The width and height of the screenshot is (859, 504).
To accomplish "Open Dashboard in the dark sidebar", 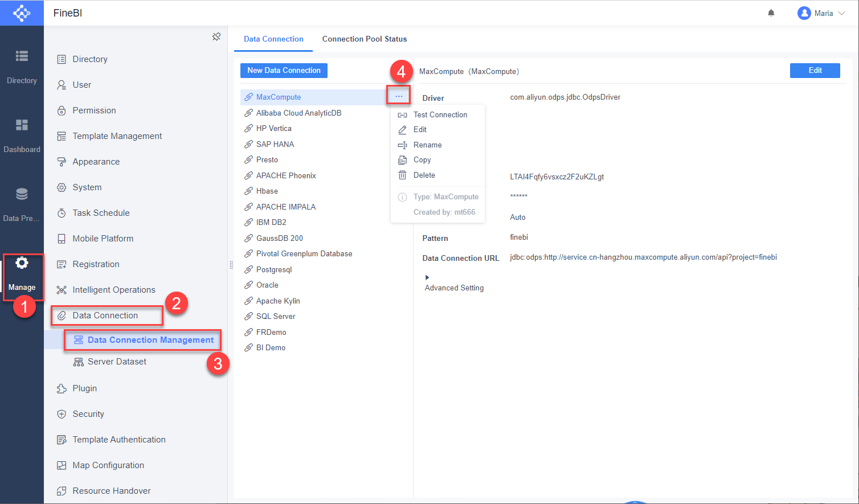I will (22, 136).
